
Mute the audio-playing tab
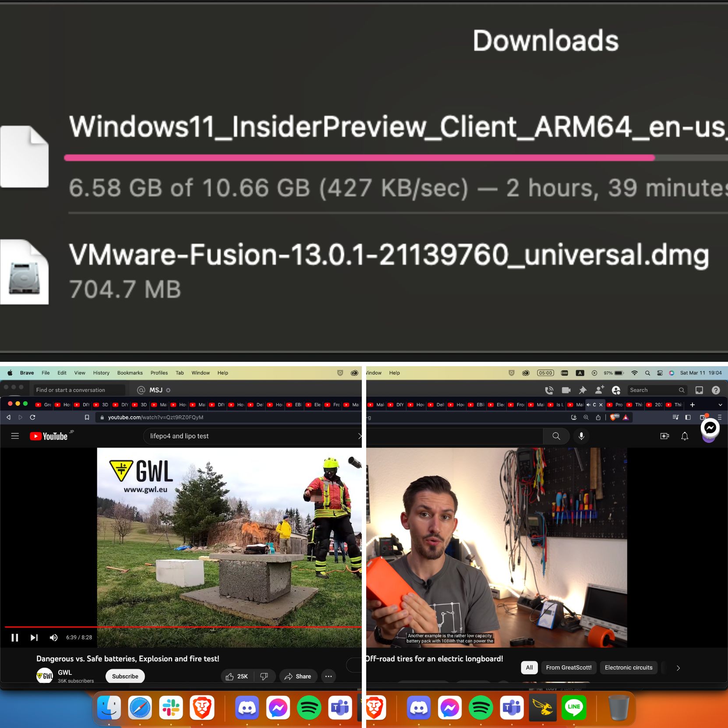click(588, 405)
